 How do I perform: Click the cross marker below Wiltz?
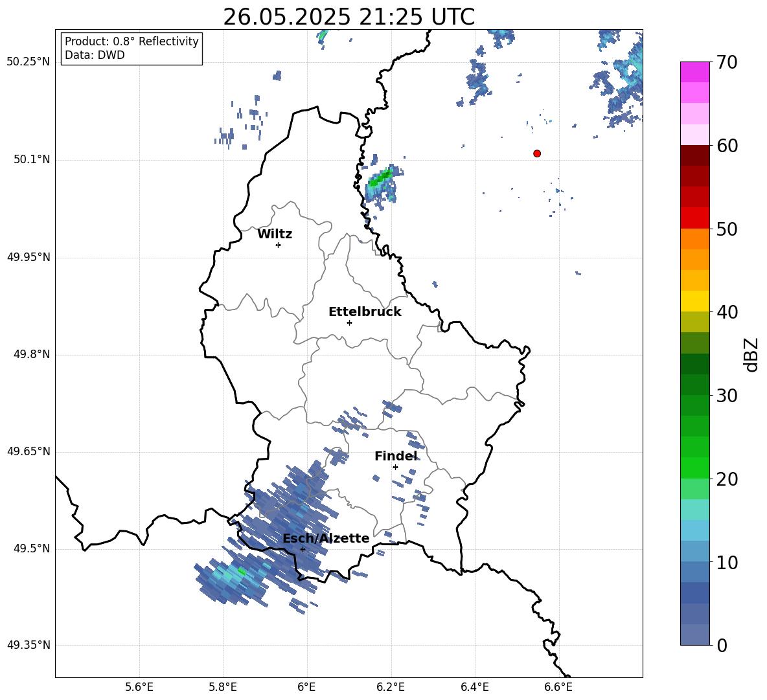tap(278, 245)
